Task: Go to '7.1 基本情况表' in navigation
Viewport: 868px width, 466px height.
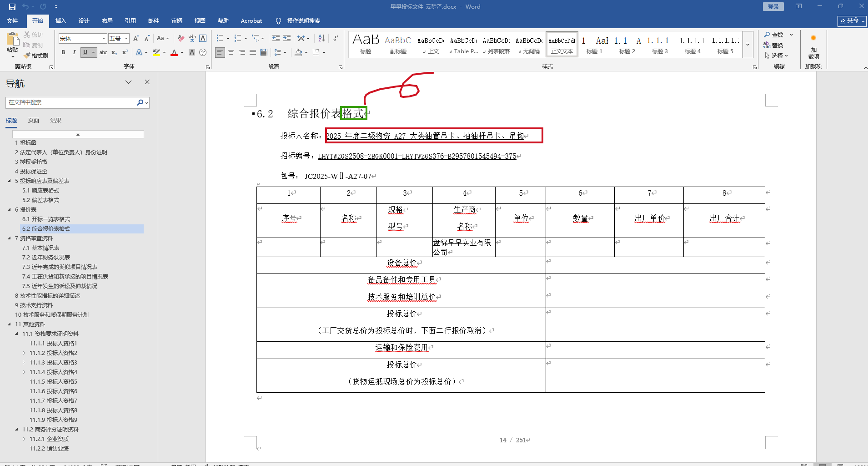Action: pyautogui.click(x=40, y=248)
